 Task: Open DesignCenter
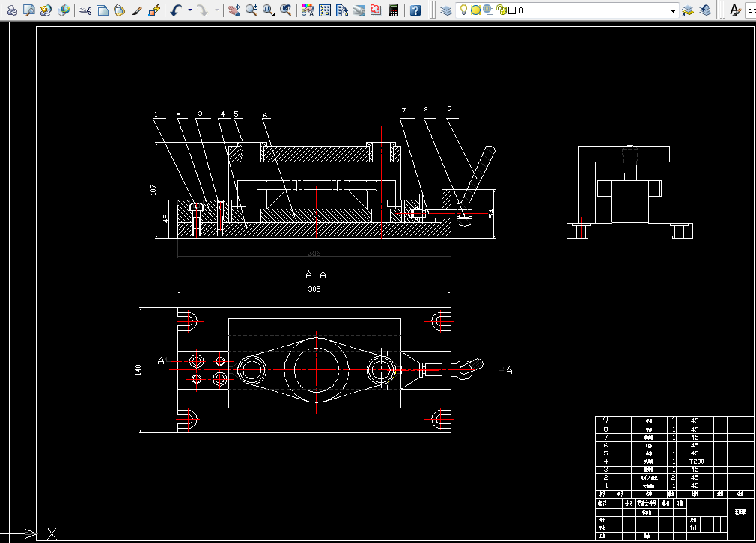(x=325, y=10)
